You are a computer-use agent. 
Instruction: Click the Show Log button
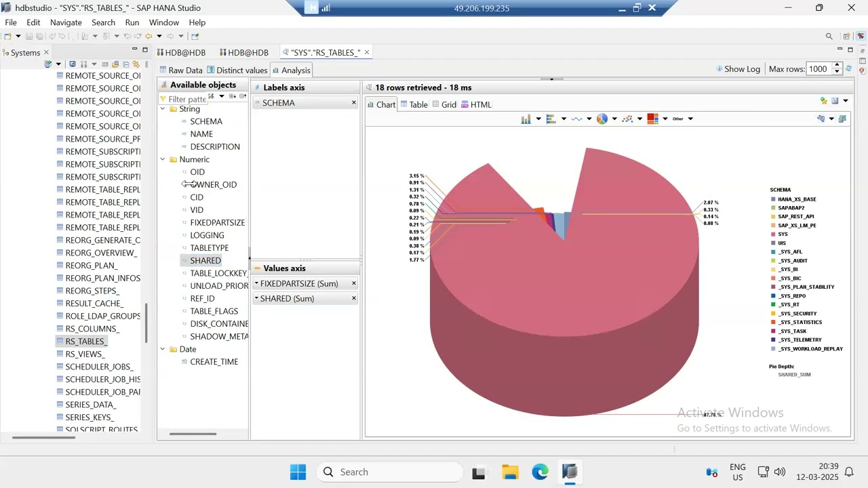tap(738, 69)
